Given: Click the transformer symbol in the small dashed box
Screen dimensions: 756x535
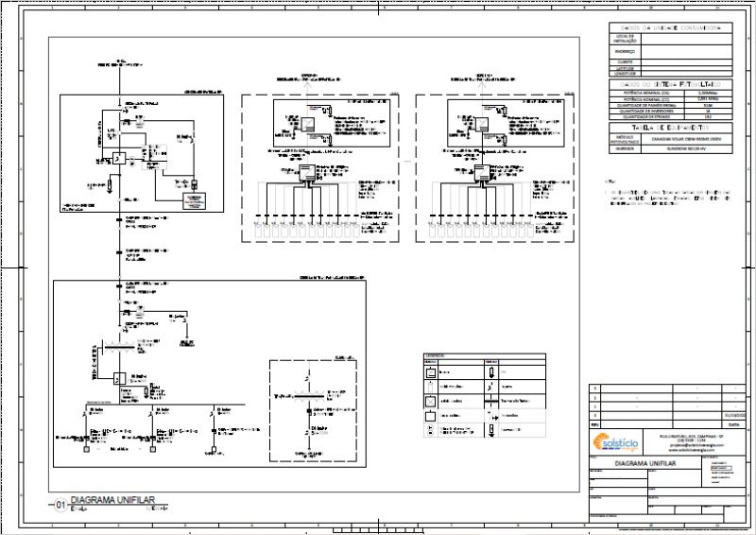Looking at the screenshot, I should (309, 397).
